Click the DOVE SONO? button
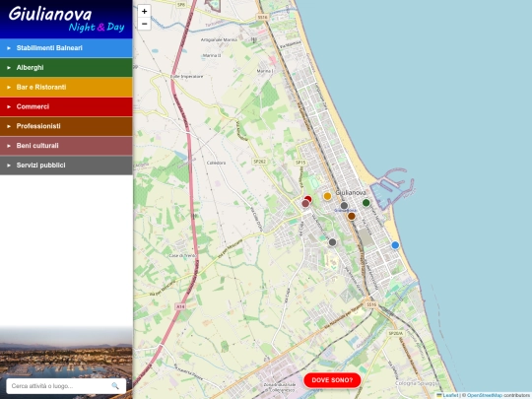The image size is (532, 399). click(332, 380)
